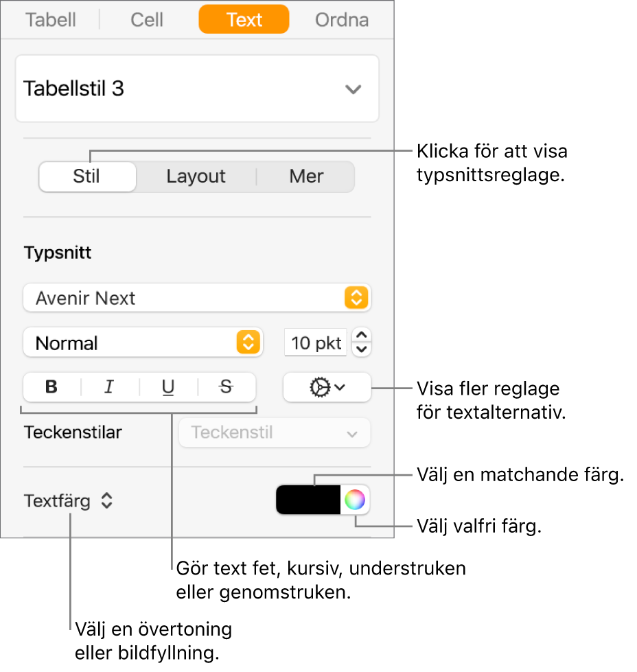This screenshot has height=672, width=637.
Task: Switch to the Layout segment
Action: tap(196, 176)
